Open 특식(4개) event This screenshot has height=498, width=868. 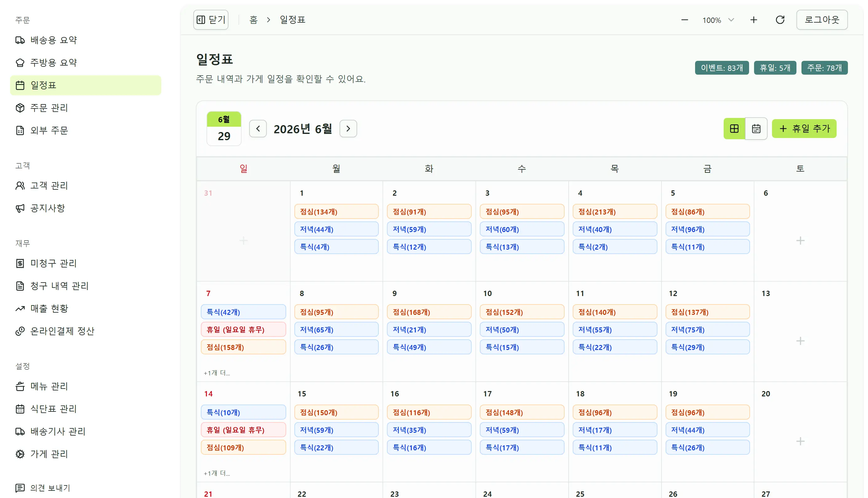pyautogui.click(x=336, y=246)
